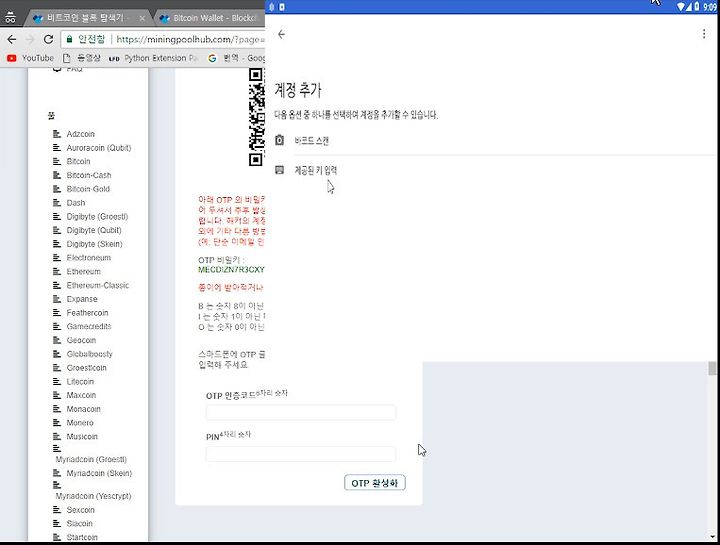Open the Musicoin pool

[x=82, y=437]
